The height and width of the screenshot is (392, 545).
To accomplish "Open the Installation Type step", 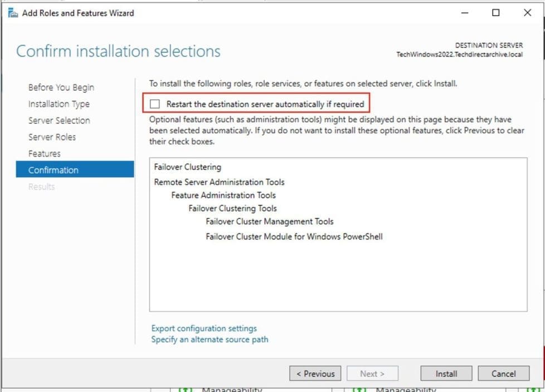I will point(59,104).
